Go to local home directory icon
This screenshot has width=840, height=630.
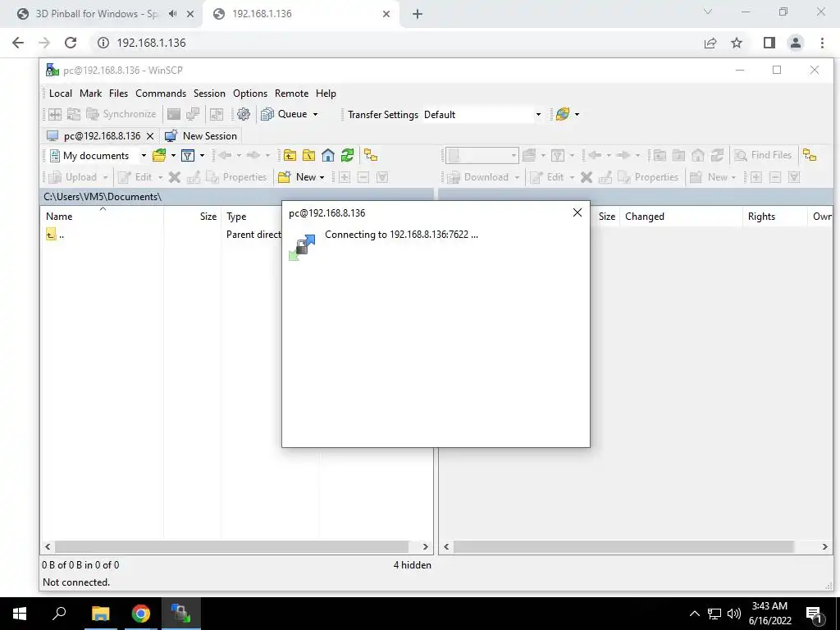(328, 155)
